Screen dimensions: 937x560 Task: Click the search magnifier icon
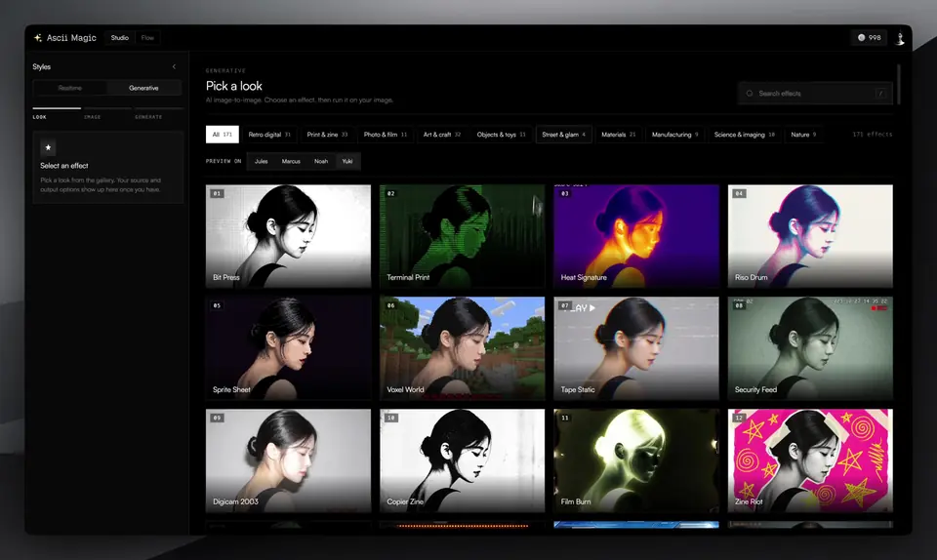click(x=750, y=93)
